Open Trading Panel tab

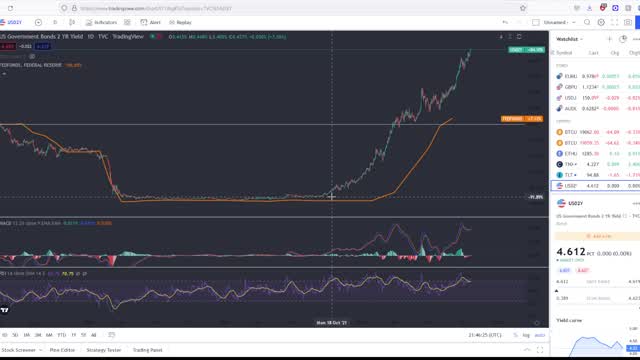(x=147, y=350)
